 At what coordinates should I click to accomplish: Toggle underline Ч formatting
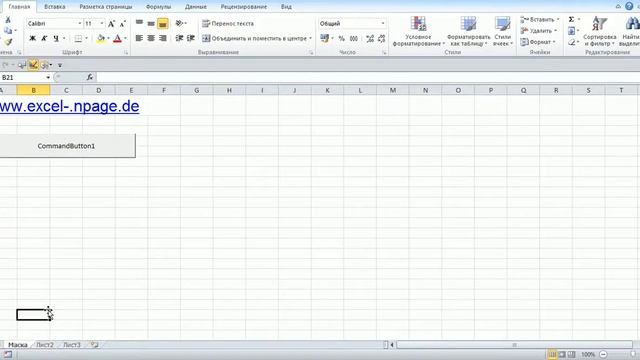(x=56, y=38)
